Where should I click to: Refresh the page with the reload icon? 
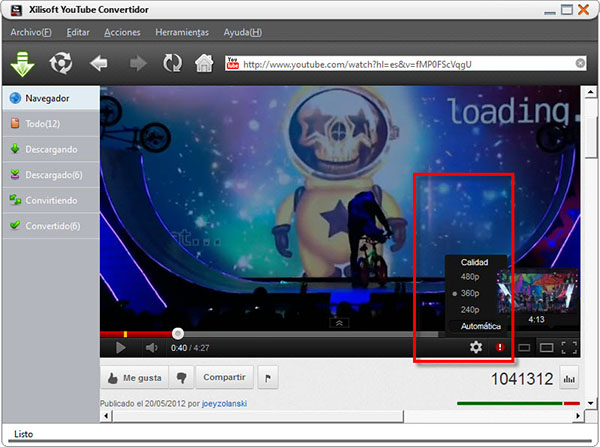tap(173, 63)
